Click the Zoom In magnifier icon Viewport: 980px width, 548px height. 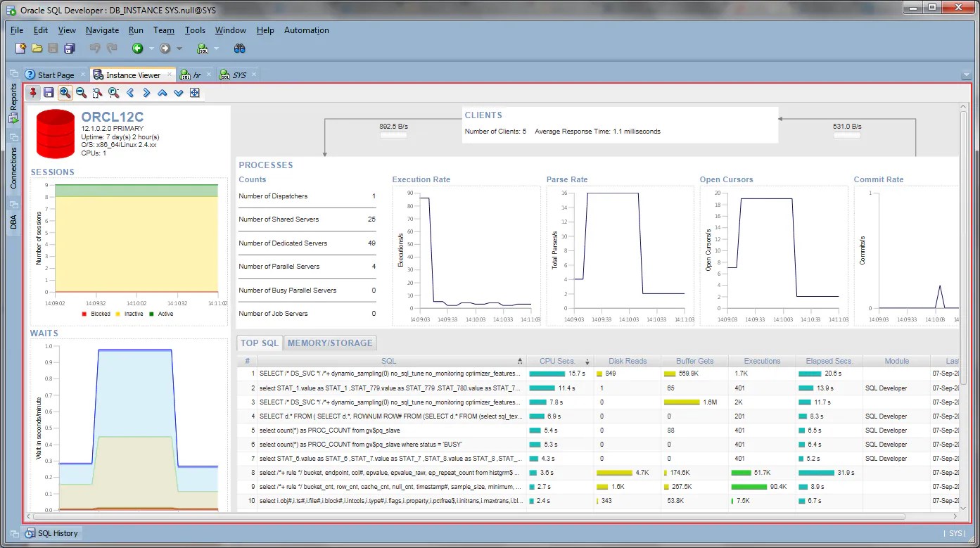pyautogui.click(x=65, y=93)
